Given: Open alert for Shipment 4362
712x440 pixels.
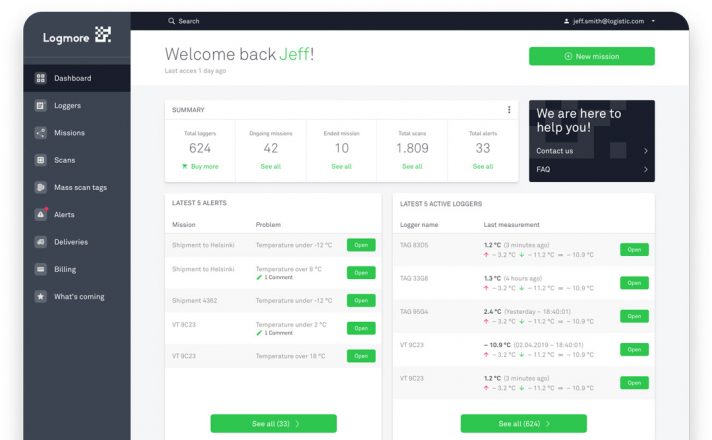Looking at the screenshot, I should click(361, 300).
